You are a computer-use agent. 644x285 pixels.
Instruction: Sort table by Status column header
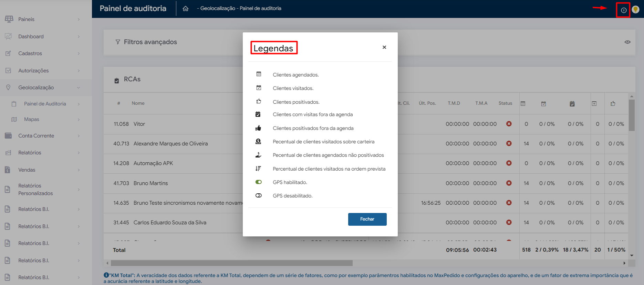click(505, 103)
